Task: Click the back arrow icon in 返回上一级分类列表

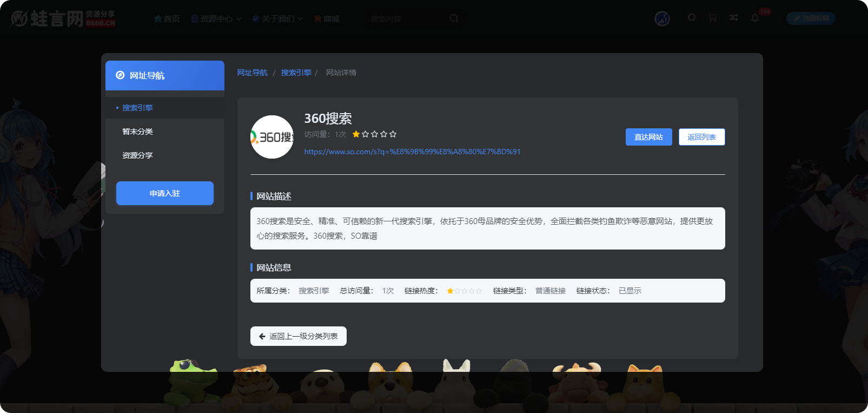Action: [262, 336]
